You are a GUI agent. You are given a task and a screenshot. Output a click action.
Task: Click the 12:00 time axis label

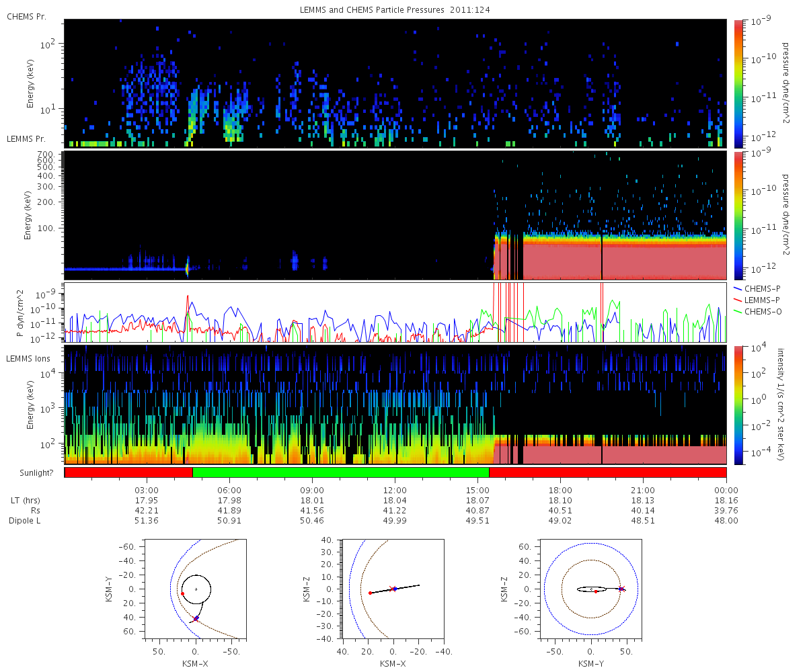pos(395,490)
